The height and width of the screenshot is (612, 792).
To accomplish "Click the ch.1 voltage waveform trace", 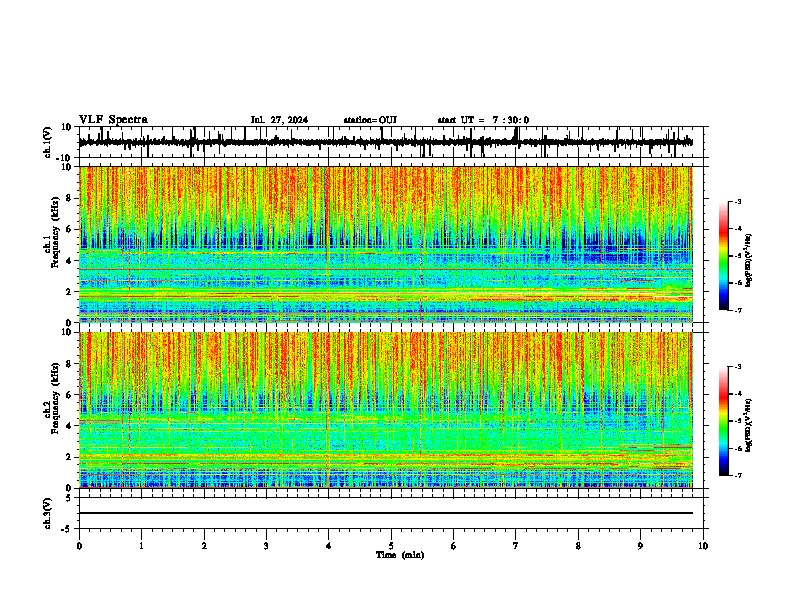I will 385,142.
